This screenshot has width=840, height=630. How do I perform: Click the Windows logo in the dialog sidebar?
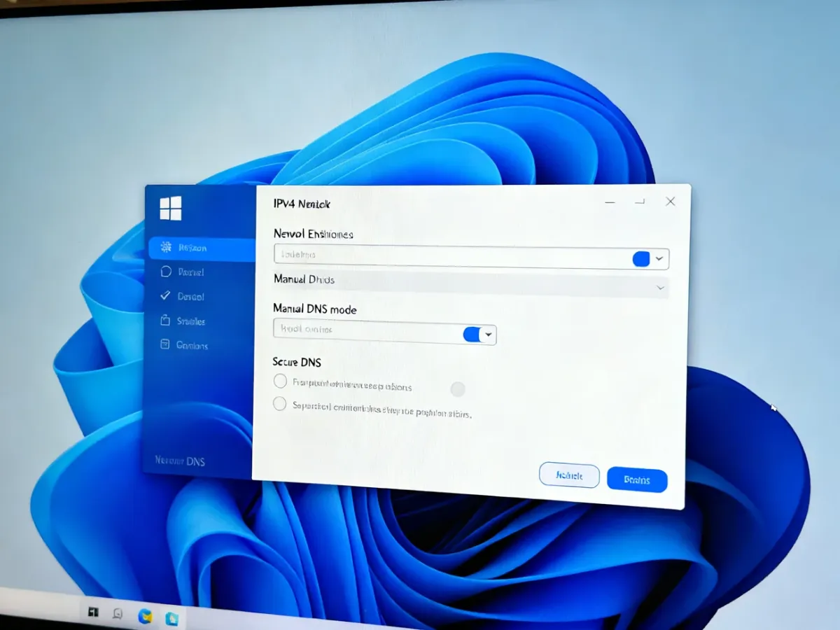tap(170, 209)
